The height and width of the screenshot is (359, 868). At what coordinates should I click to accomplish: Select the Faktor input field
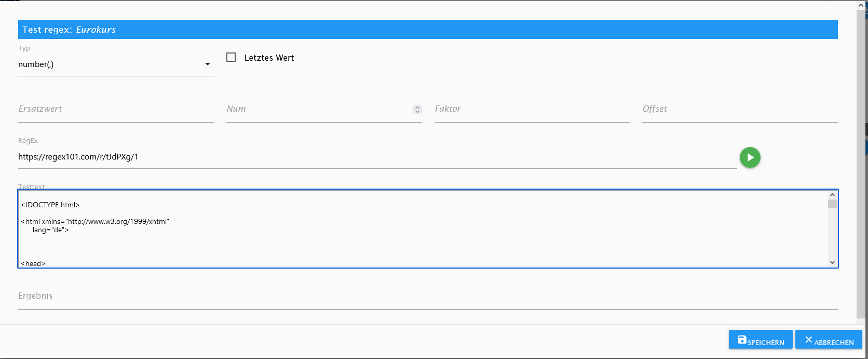pyautogui.click(x=532, y=109)
